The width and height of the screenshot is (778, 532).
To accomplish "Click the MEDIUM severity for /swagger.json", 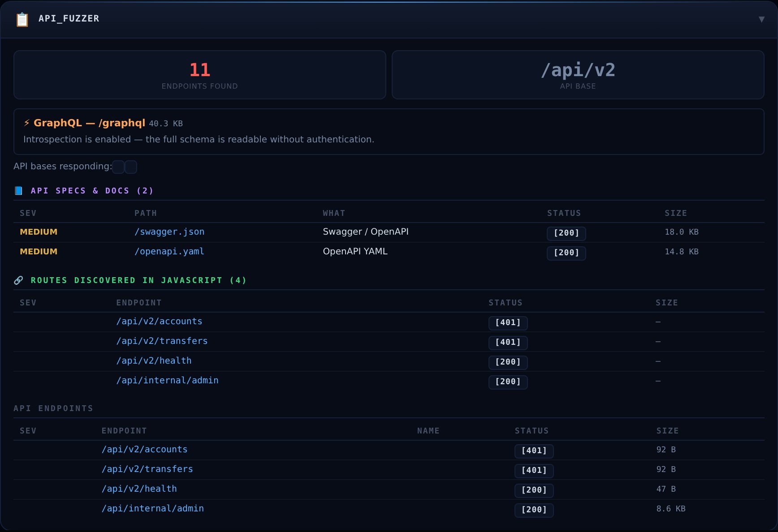I will tap(39, 232).
